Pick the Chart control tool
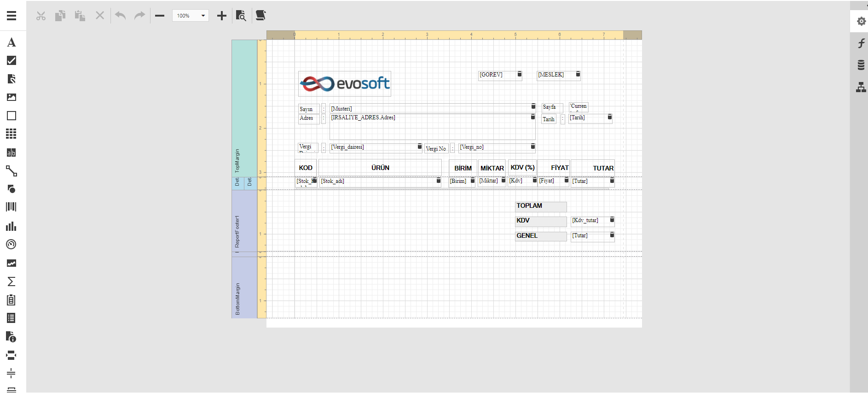The height and width of the screenshot is (393, 868). pos(12,226)
